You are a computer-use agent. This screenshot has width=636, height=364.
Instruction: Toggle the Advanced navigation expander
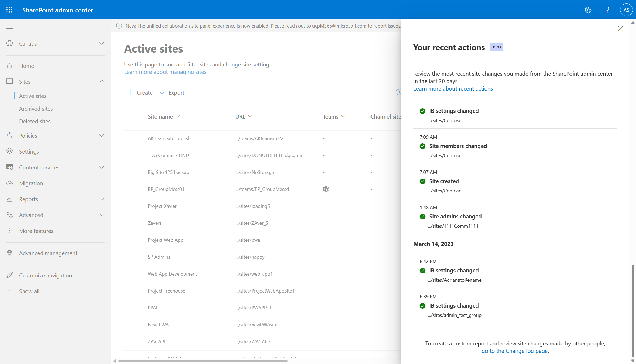point(101,215)
